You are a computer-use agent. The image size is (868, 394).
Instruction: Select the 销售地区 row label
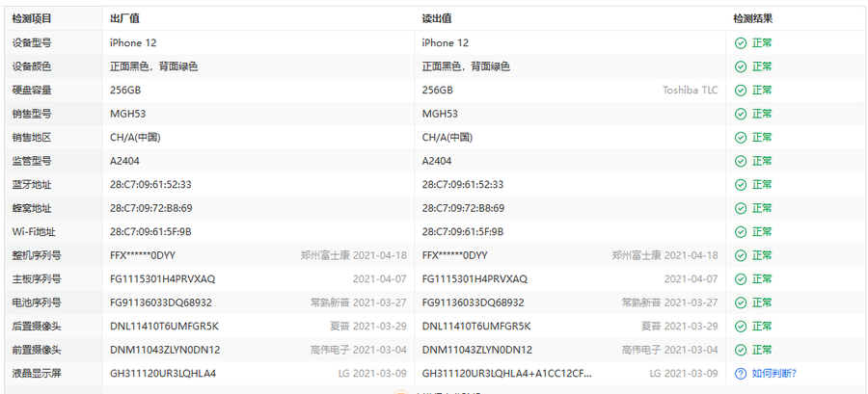click(32, 137)
